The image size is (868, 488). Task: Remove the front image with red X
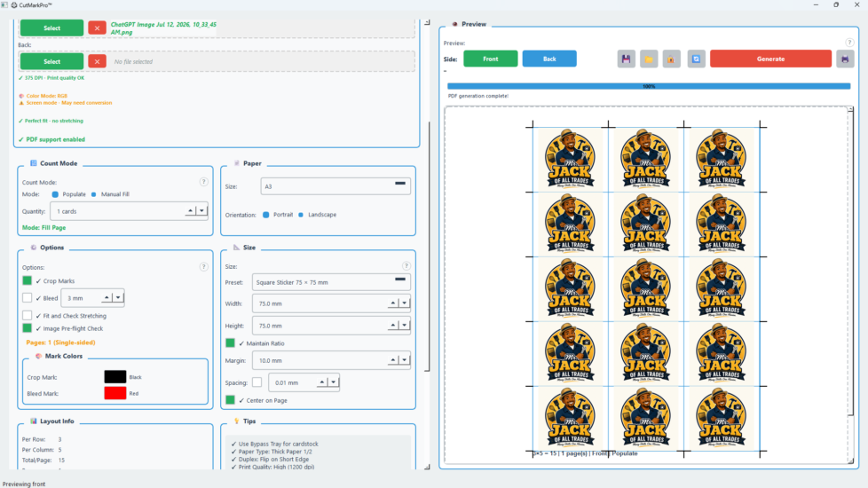(x=97, y=28)
